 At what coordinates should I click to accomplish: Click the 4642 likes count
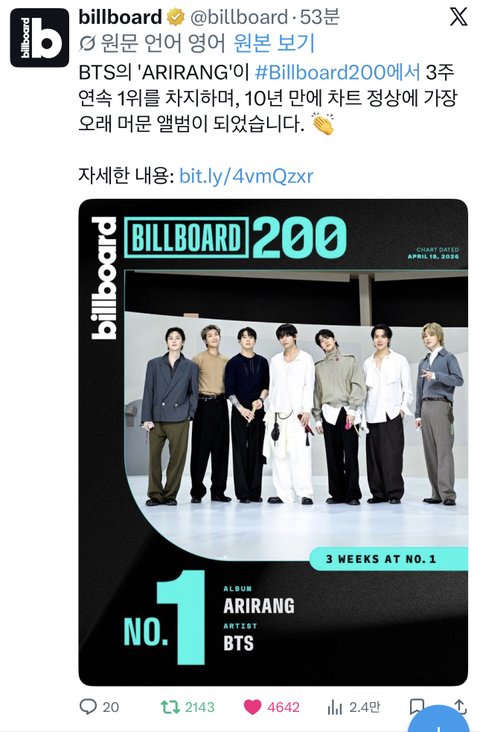click(283, 707)
